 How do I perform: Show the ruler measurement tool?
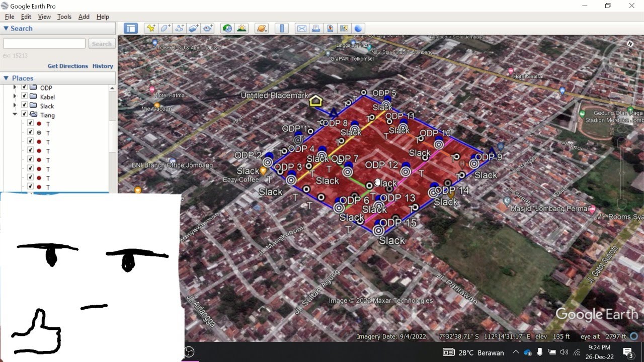click(x=282, y=29)
